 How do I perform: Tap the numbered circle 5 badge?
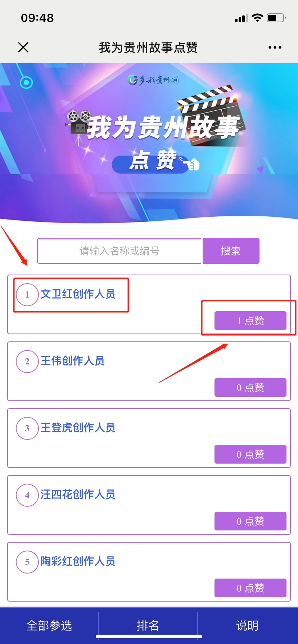click(x=27, y=562)
